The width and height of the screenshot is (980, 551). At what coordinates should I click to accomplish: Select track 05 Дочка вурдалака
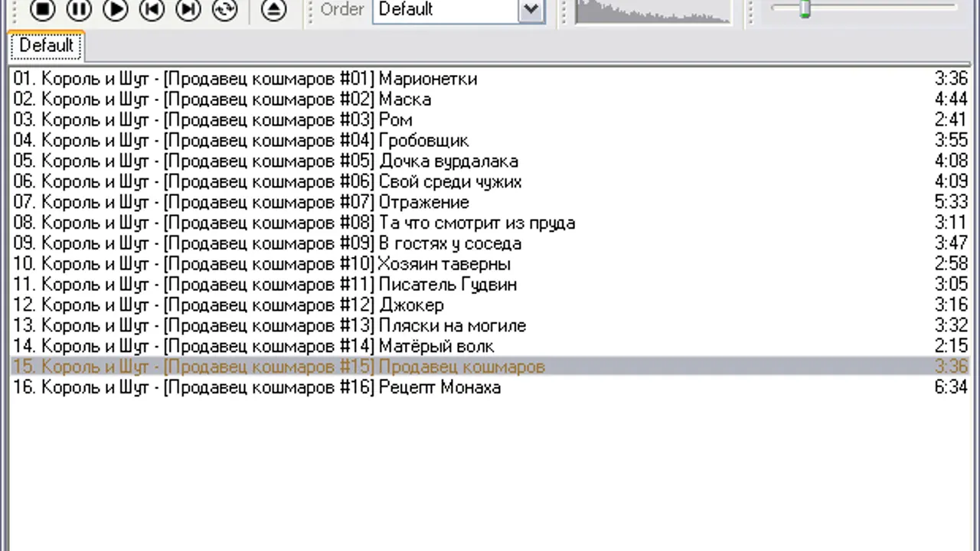(x=266, y=161)
